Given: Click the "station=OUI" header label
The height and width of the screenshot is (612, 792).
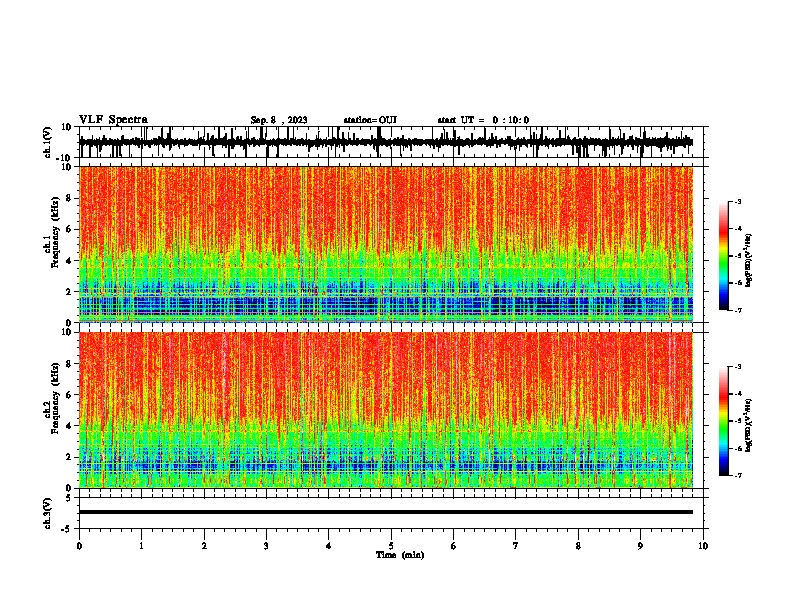Looking at the screenshot, I should pyautogui.click(x=370, y=120).
